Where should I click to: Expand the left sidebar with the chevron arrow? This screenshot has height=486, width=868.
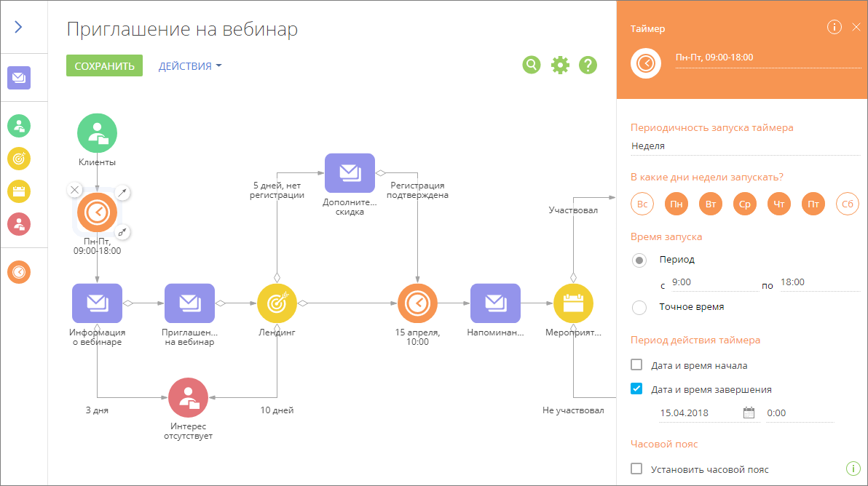[18, 26]
